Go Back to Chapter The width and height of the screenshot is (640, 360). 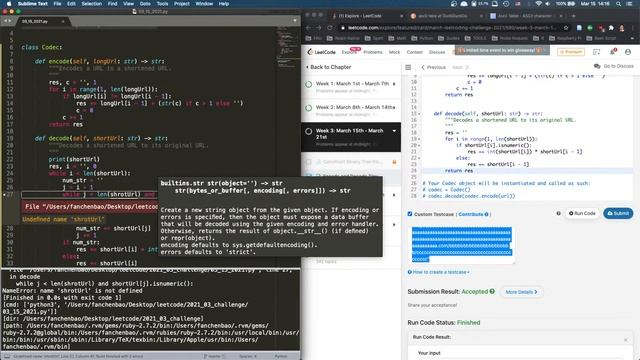click(329, 67)
